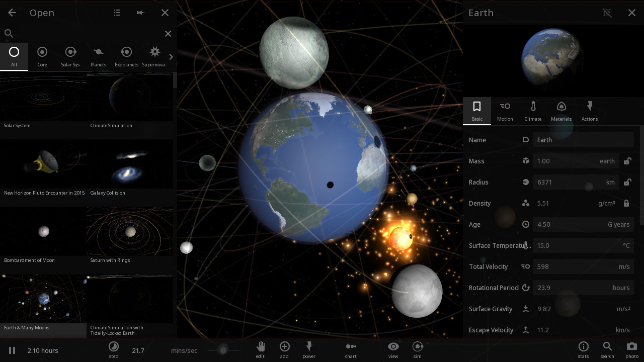
Task: Open the stats panel
Action: (583, 349)
